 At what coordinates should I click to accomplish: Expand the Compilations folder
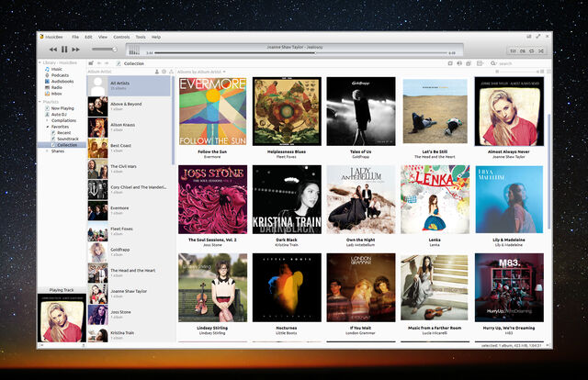coord(47,120)
